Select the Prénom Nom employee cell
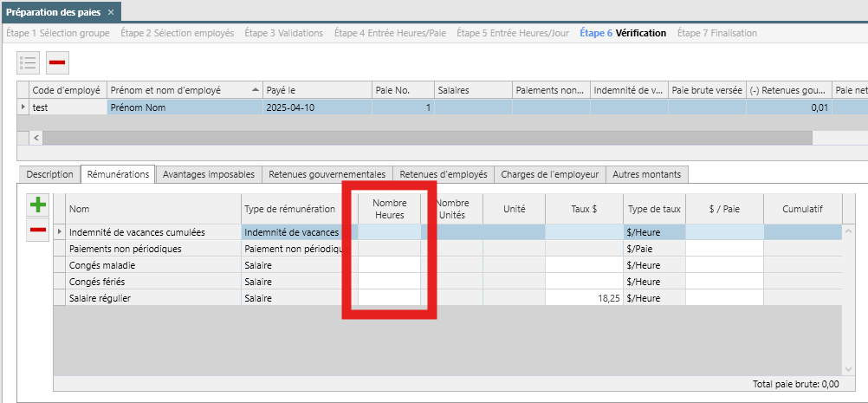Screen dimensions: 868x403 point(185,107)
